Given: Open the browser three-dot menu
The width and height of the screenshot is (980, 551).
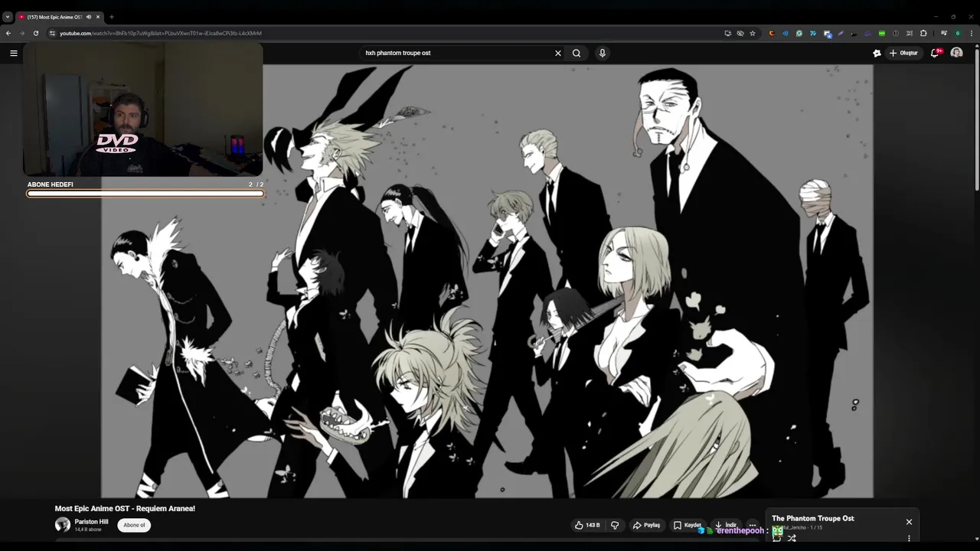Looking at the screenshot, I should (x=972, y=33).
